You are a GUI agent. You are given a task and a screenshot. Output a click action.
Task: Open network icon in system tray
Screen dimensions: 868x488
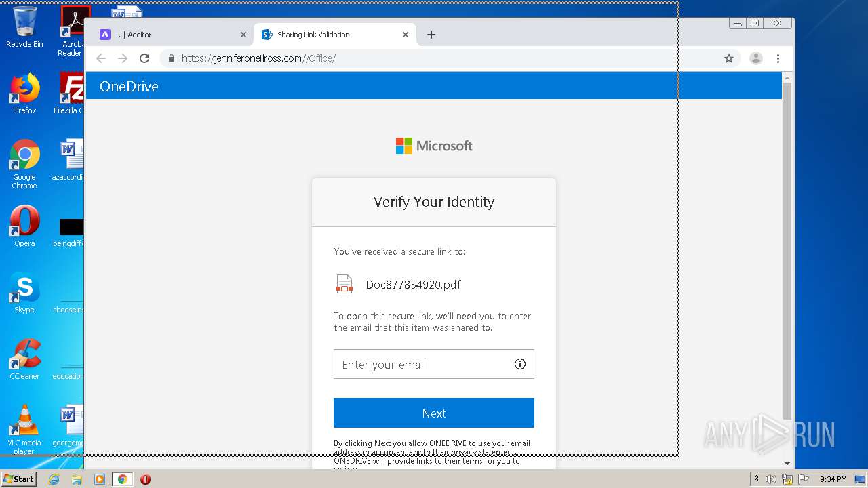[x=787, y=479]
